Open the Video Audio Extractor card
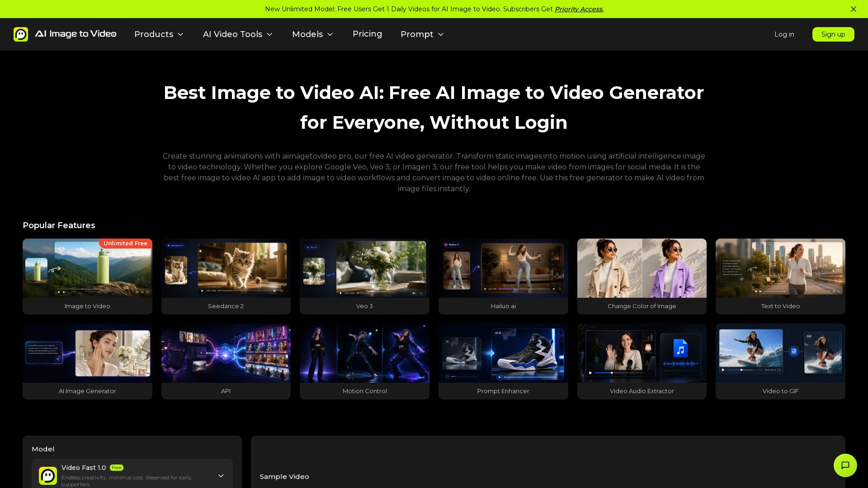This screenshot has width=868, height=488. [642, 361]
